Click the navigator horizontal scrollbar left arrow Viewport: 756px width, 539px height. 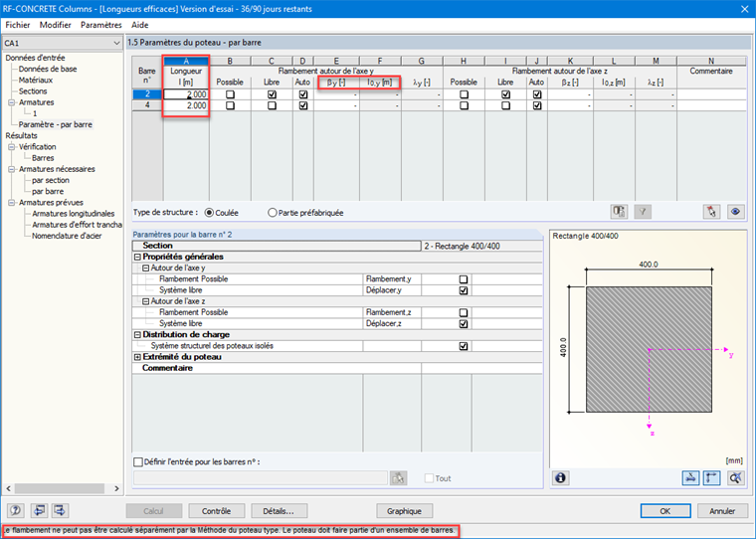pyautogui.click(x=8, y=488)
